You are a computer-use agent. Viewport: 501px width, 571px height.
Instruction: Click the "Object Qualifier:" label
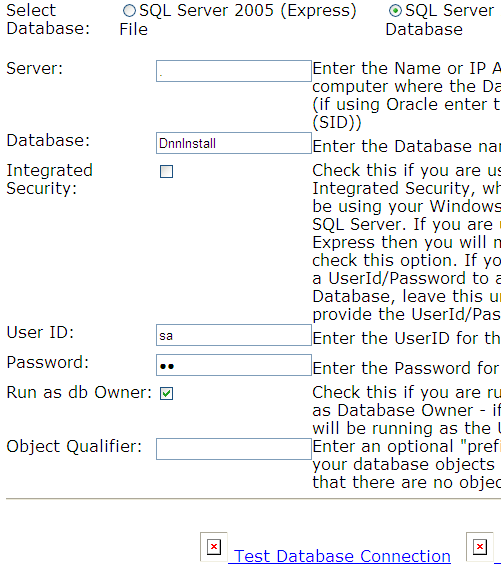74,446
